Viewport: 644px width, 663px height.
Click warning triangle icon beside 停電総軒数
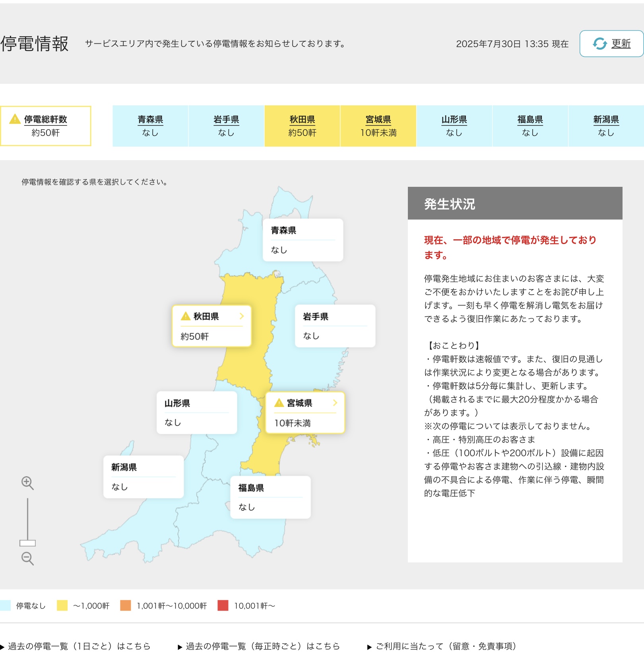(15, 119)
